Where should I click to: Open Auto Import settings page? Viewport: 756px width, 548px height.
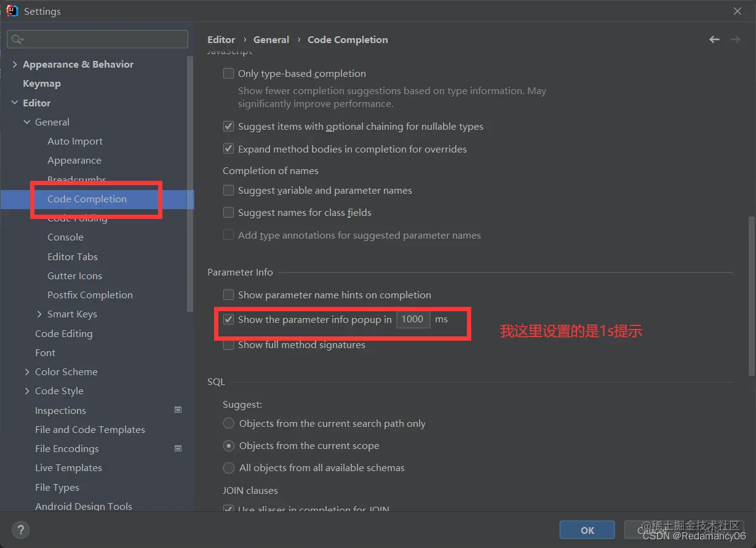75,141
